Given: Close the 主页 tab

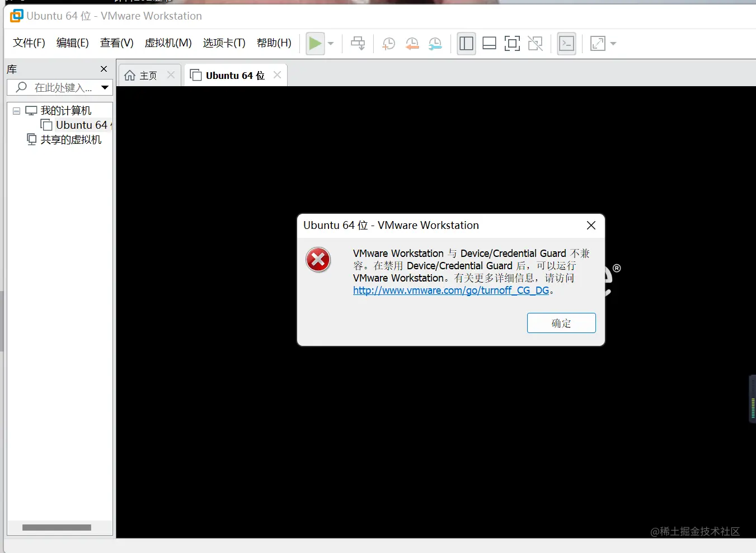Looking at the screenshot, I should 171,75.
